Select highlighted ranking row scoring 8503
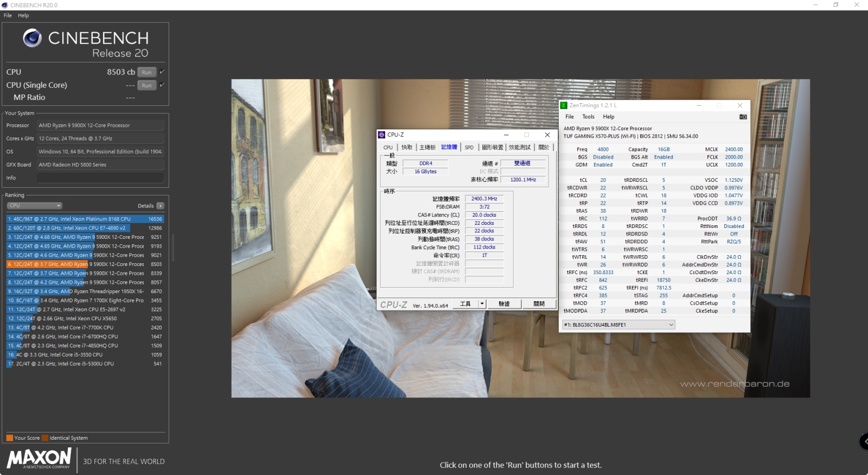Screen dimensions: 868x475 click(x=85, y=264)
